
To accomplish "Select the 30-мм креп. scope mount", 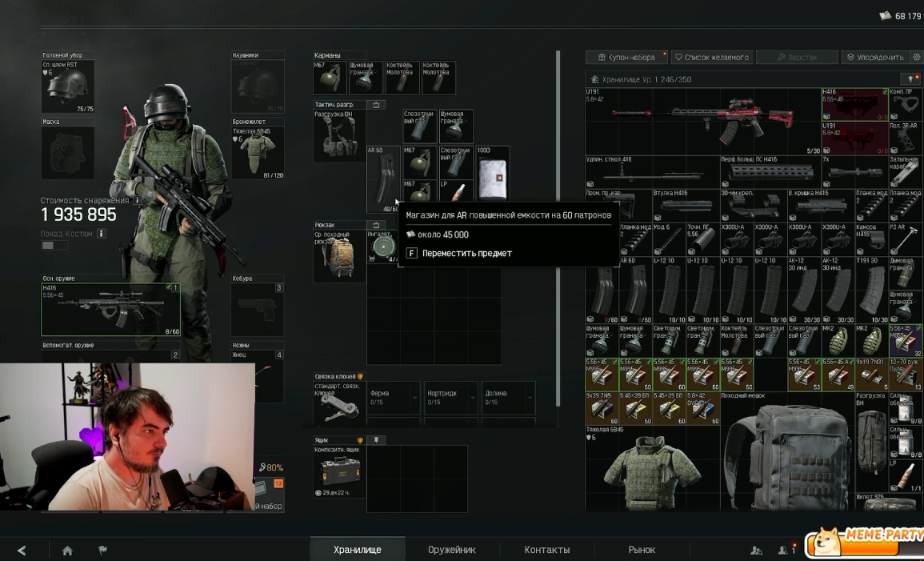I will click(x=754, y=206).
